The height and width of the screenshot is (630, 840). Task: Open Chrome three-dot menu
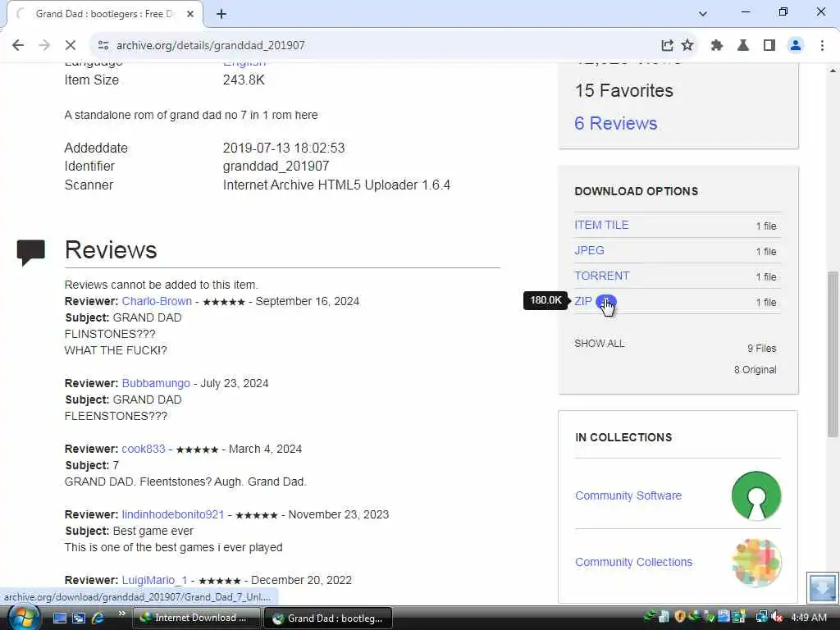(x=822, y=46)
